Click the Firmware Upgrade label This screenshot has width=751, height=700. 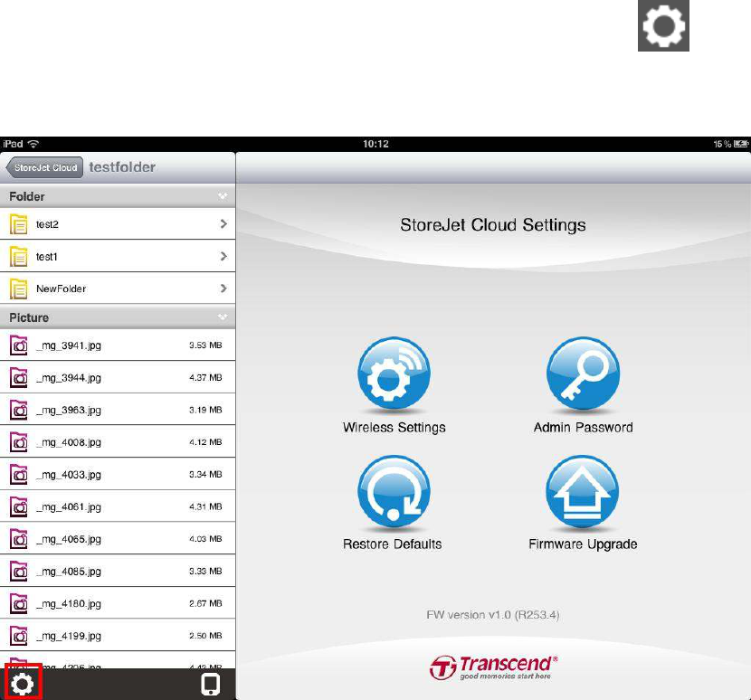[x=583, y=544]
